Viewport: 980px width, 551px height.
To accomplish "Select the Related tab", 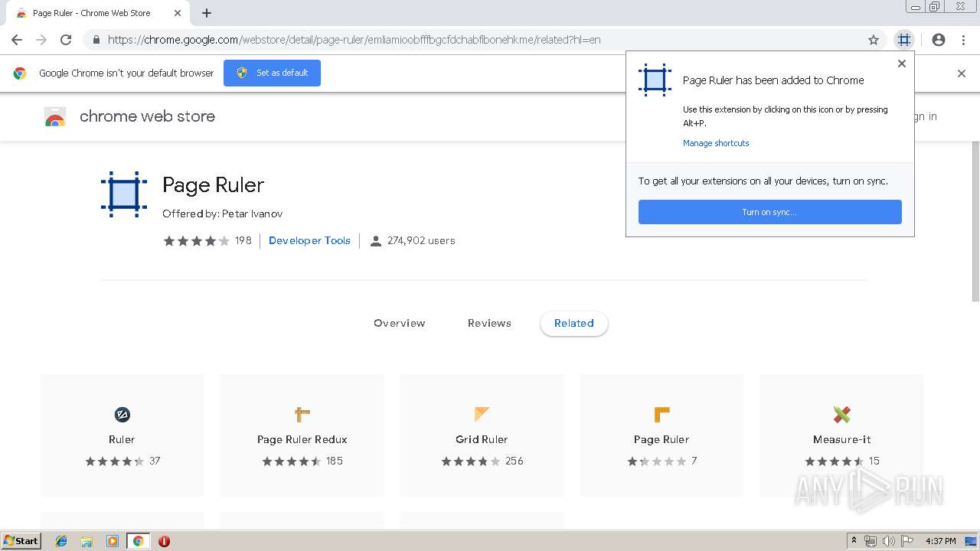I will point(574,323).
